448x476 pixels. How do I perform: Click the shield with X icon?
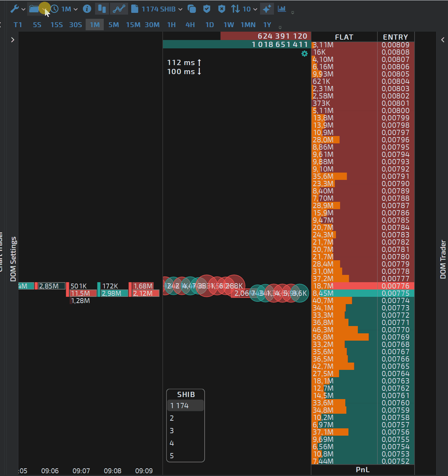pyautogui.click(x=221, y=9)
